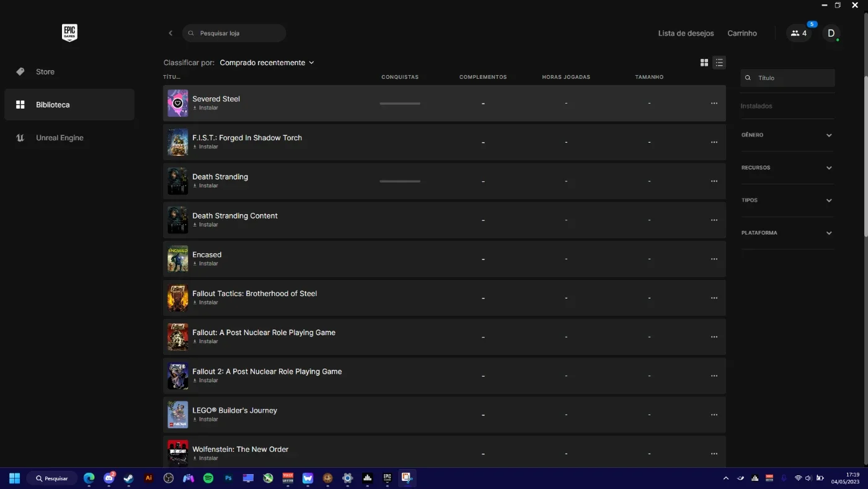Click the Título filter search field
This screenshot has width=868, height=489.
[x=787, y=78]
